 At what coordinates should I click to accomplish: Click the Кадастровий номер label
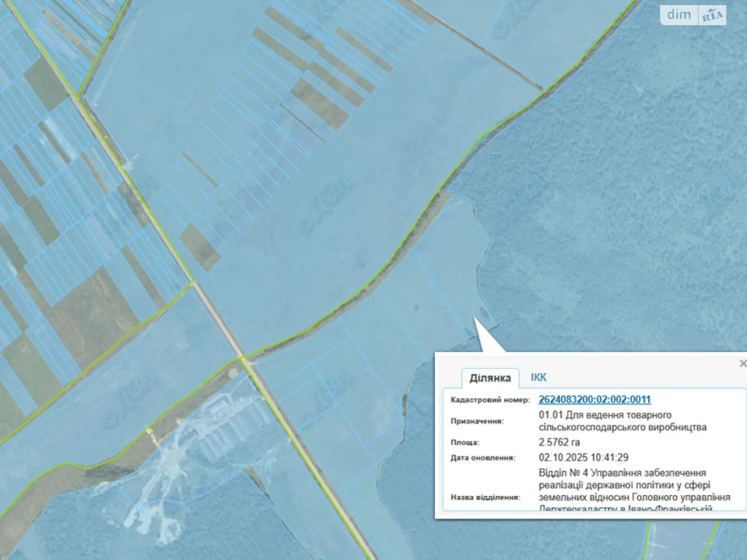[x=490, y=400]
